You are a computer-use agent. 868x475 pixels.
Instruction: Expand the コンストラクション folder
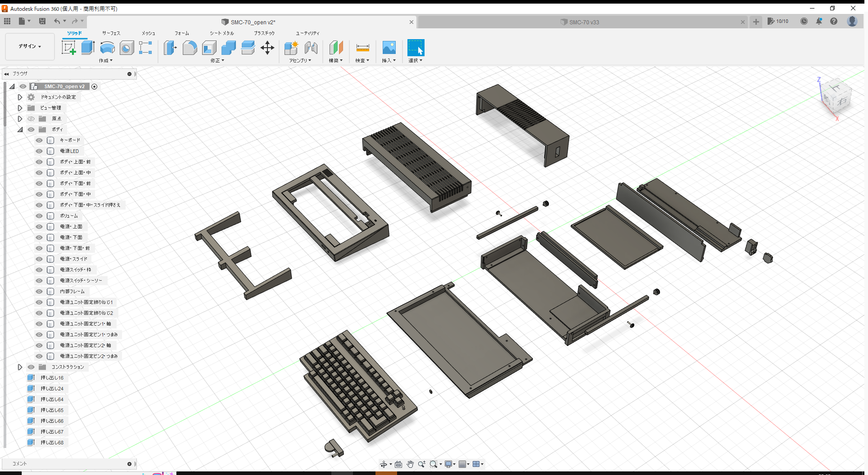[x=20, y=367]
